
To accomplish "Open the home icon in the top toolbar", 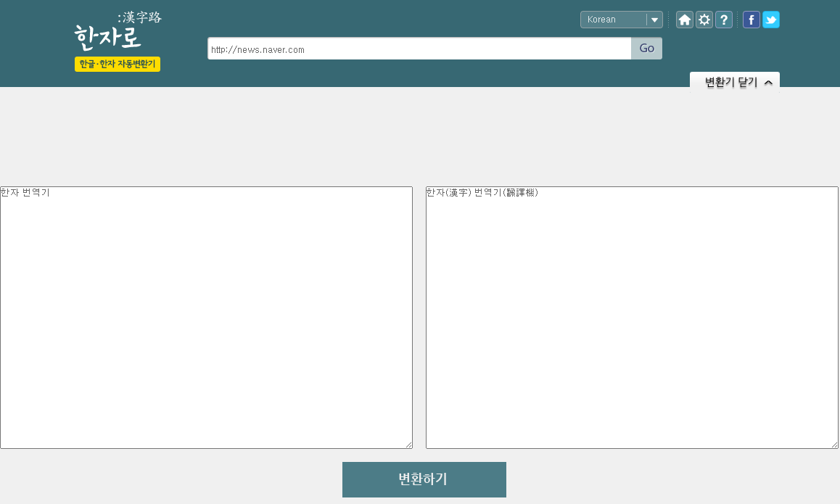I will tap(684, 20).
